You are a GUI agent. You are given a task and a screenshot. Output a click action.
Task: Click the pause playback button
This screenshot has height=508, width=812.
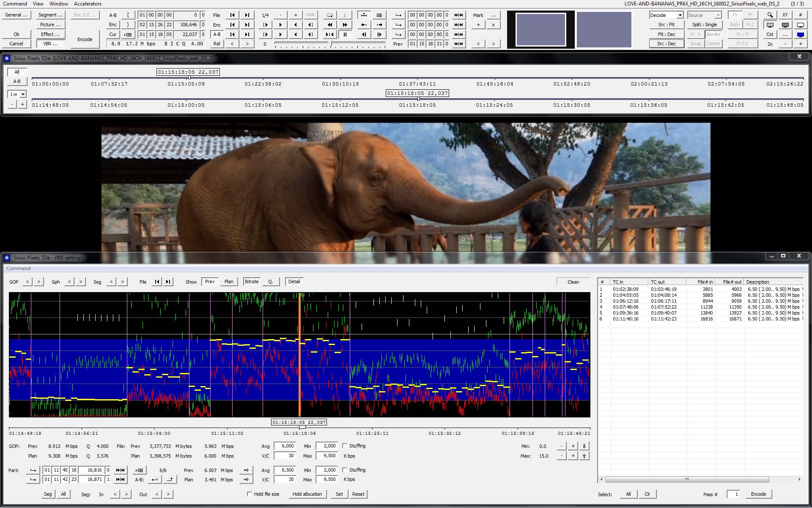[345, 34]
